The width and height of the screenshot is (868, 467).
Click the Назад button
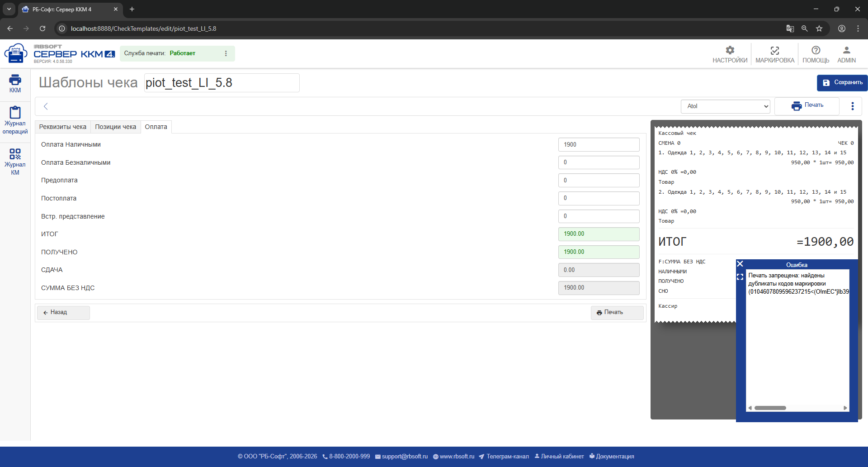point(63,313)
